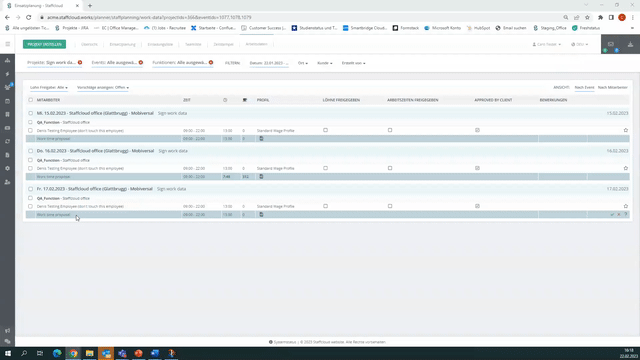Viewport: 640px width, 360px height.
Task: Remove the Funktionen filter with its red X
Action: click(x=211, y=62)
